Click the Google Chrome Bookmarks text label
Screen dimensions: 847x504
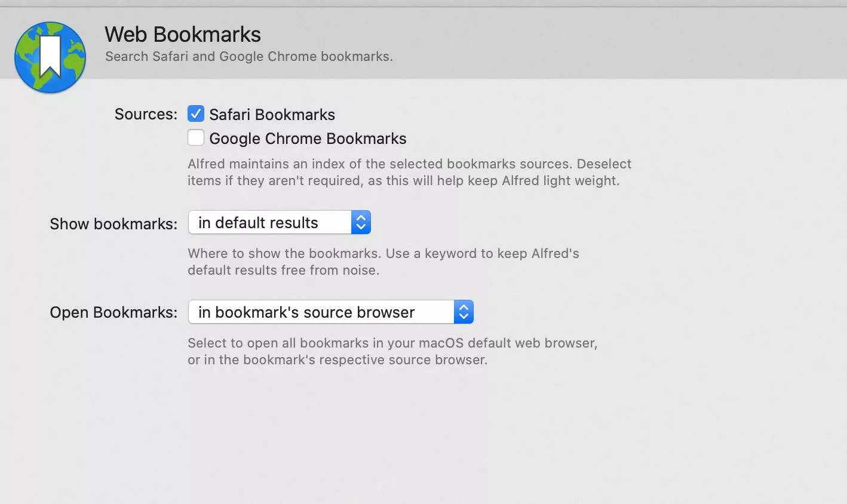pyautogui.click(x=307, y=138)
